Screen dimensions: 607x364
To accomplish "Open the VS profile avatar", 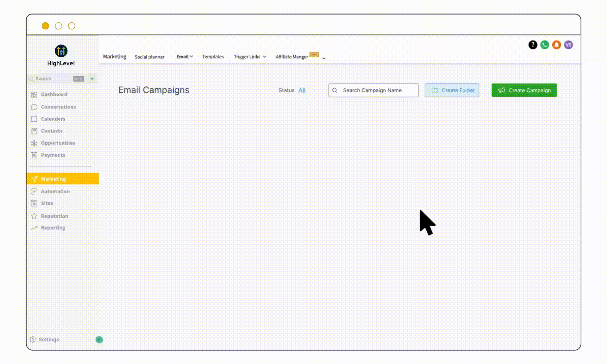I will point(568,44).
